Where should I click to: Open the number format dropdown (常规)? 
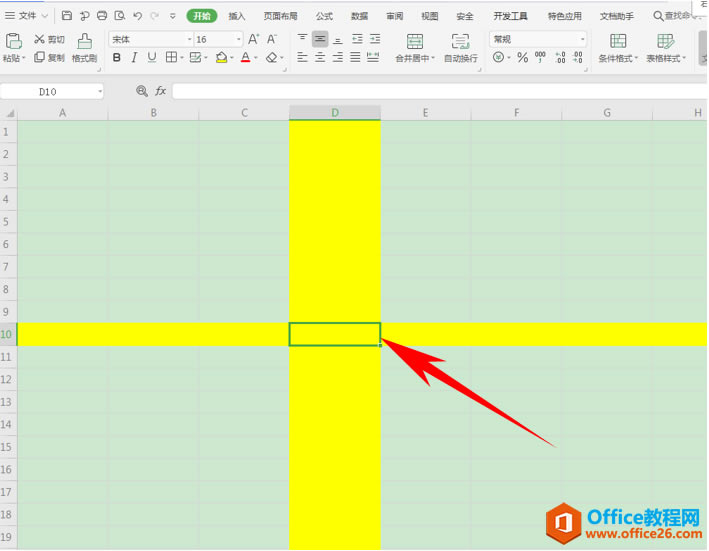(x=582, y=40)
